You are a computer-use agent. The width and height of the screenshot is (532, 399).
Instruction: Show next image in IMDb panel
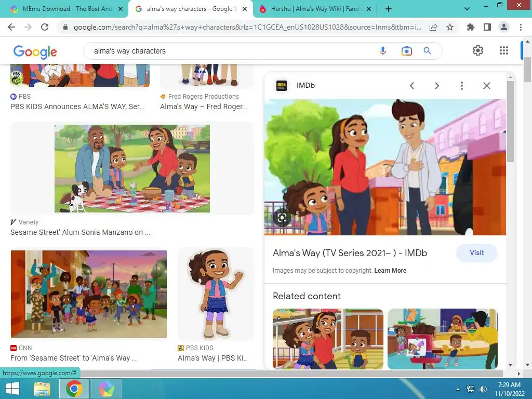click(437, 86)
